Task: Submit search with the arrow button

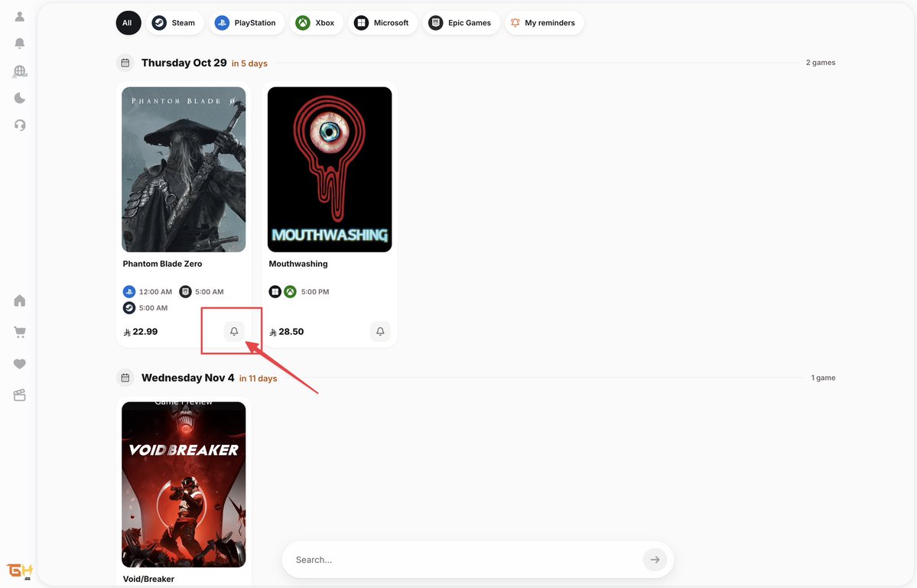Action: [655, 560]
